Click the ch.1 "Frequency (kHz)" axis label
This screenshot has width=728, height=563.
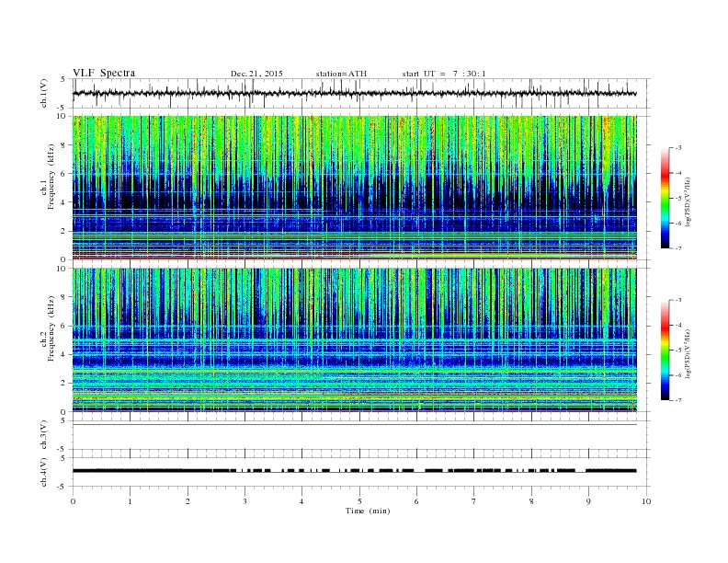coord(51,177)
